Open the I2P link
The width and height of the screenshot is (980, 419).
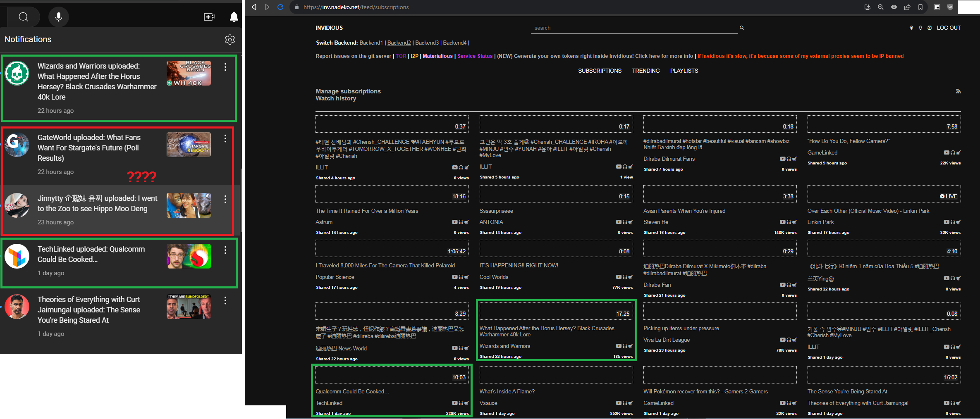pyautogui.click(x=415, y=56)
